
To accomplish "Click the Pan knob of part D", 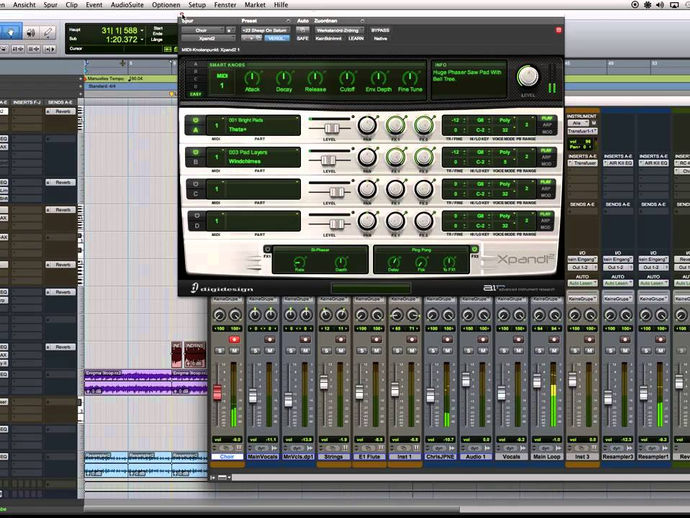I will 367,221.
